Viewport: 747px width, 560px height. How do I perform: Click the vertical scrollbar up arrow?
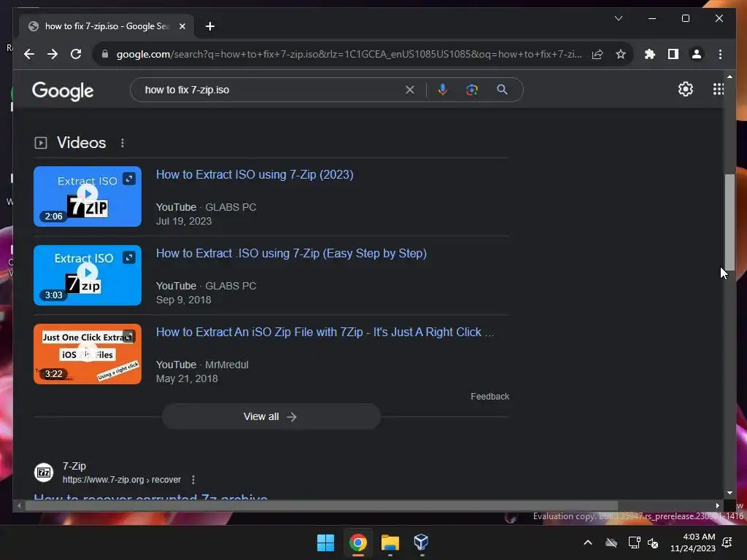click(x=729, y=76)
